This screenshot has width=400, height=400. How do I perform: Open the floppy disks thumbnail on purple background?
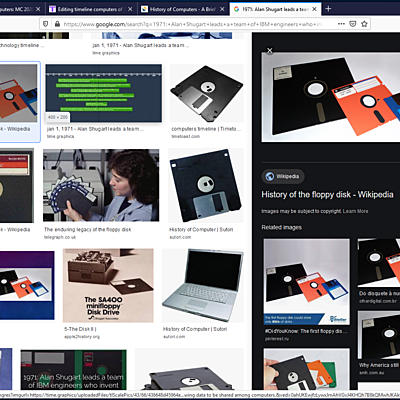[27, 286]
